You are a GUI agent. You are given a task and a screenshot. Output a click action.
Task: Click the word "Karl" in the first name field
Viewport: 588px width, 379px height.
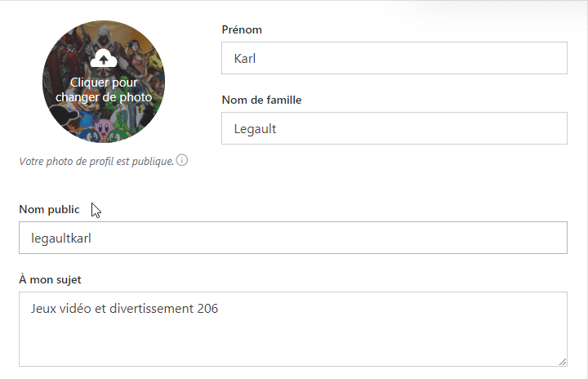pyautogui.click(x=246, y=58)
